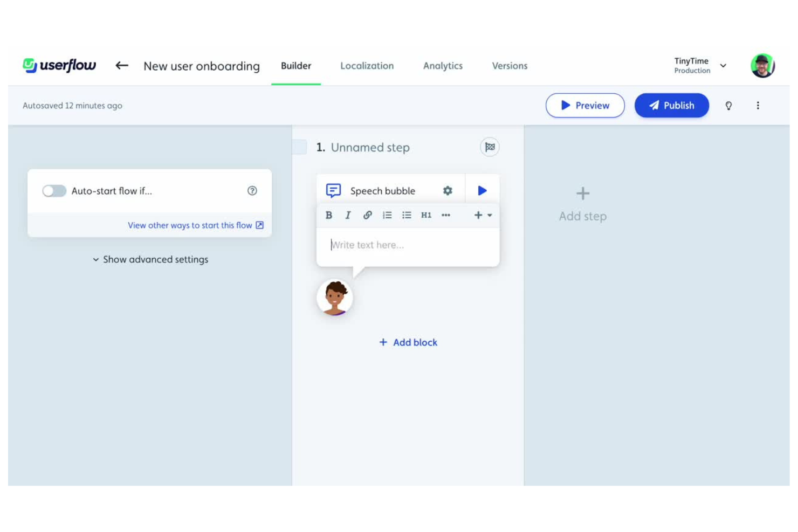Create a bulleted list

point(407,215)
